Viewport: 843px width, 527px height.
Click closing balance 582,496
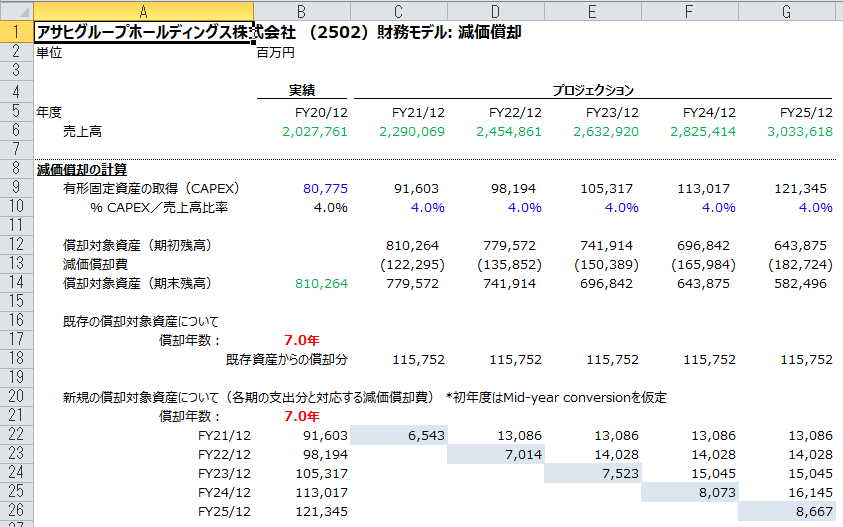coord(801,283)
